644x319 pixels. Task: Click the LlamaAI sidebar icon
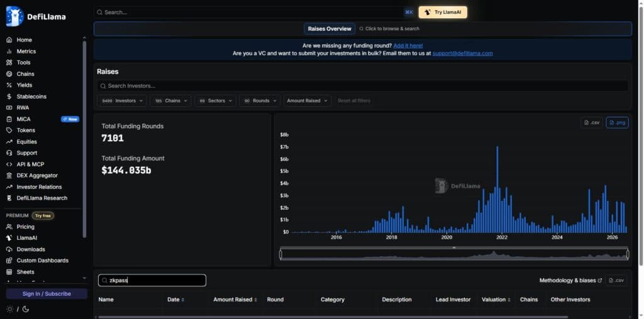(9, 238)
